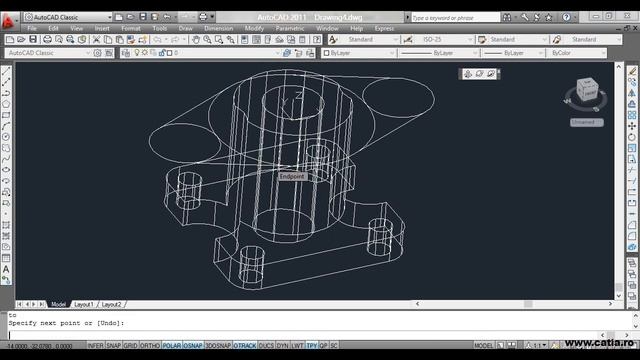This screenshot has height=360, width=640.
Task: Select the Circle tool in Draw toolbar
Action: click(6, 137)
